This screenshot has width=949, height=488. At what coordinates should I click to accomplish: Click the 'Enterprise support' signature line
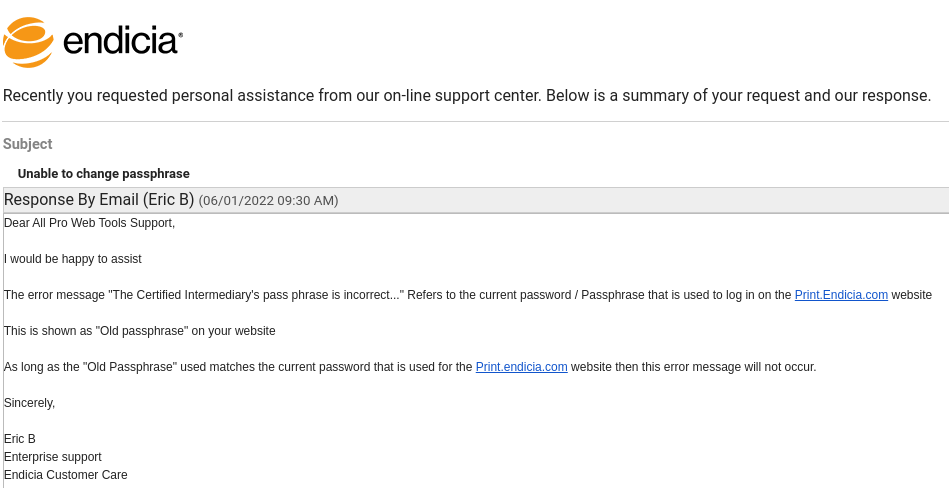click(x=53, y=457)
